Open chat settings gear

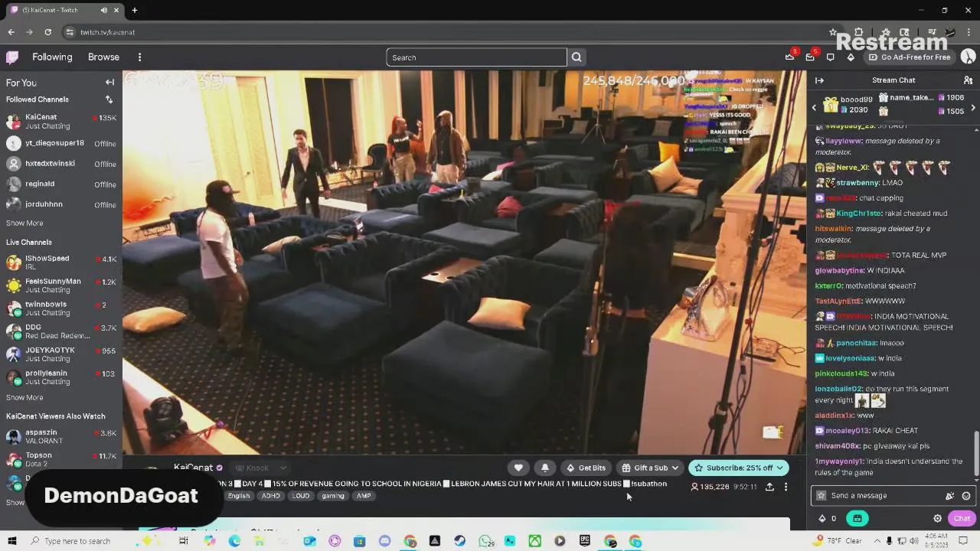coord(937,518)
